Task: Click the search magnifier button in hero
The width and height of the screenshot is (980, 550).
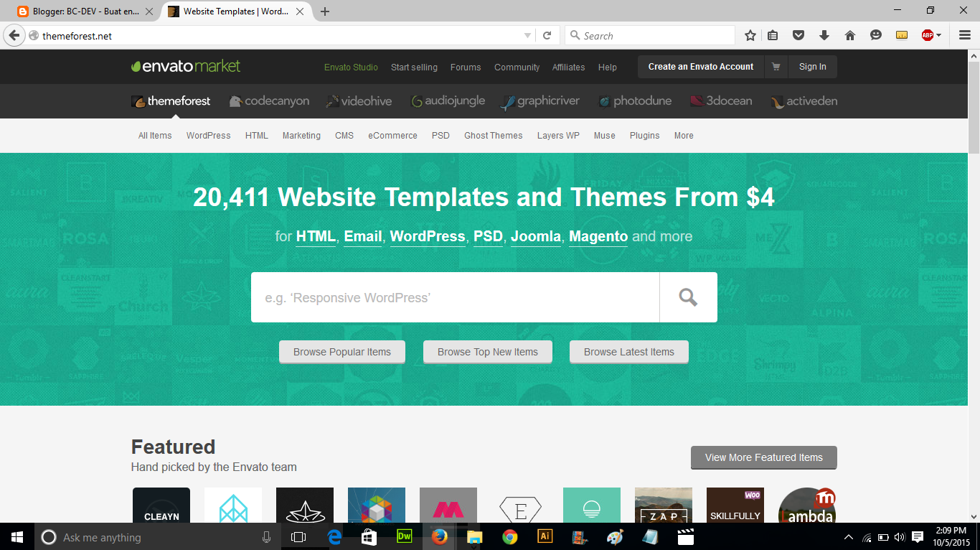Action: click(x=688, y=297)
